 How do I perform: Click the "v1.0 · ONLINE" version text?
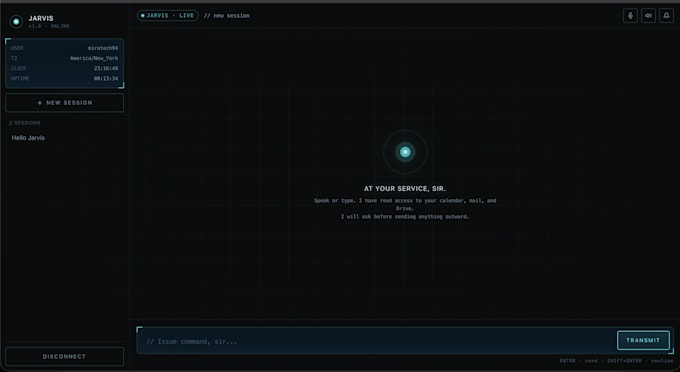pos(49,26)
